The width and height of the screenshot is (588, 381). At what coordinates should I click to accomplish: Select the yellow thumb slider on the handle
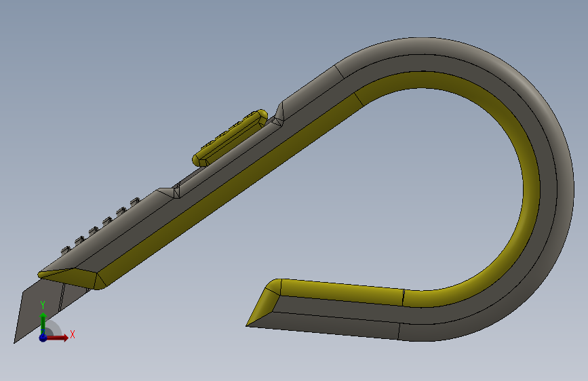click(x=229, y=138)
